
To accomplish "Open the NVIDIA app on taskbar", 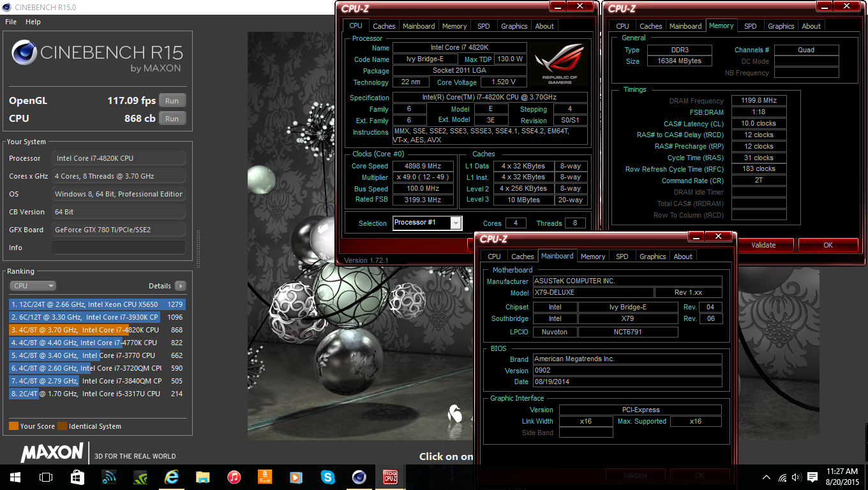I will (x=140, y=477).
